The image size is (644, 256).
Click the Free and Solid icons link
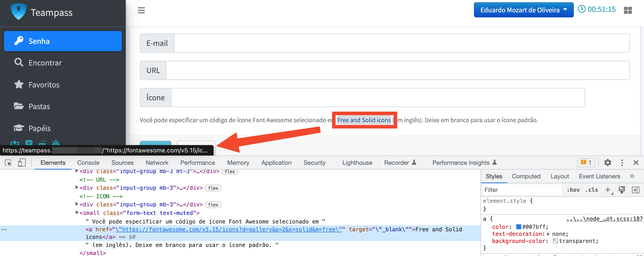(x=364, y=120)
